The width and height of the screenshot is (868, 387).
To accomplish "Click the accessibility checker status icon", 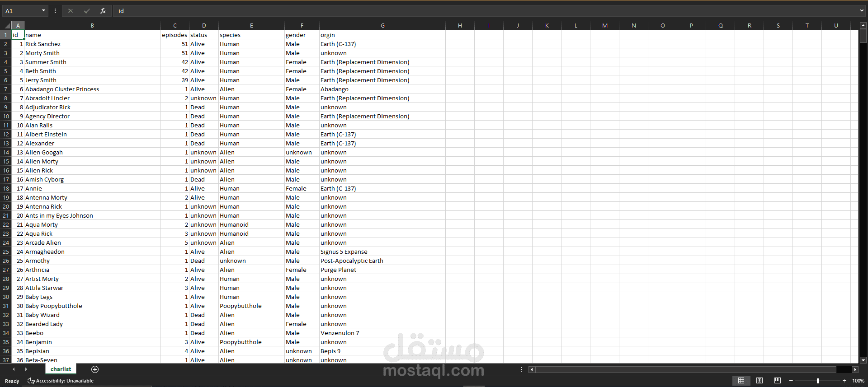I will tap(31, 381).
